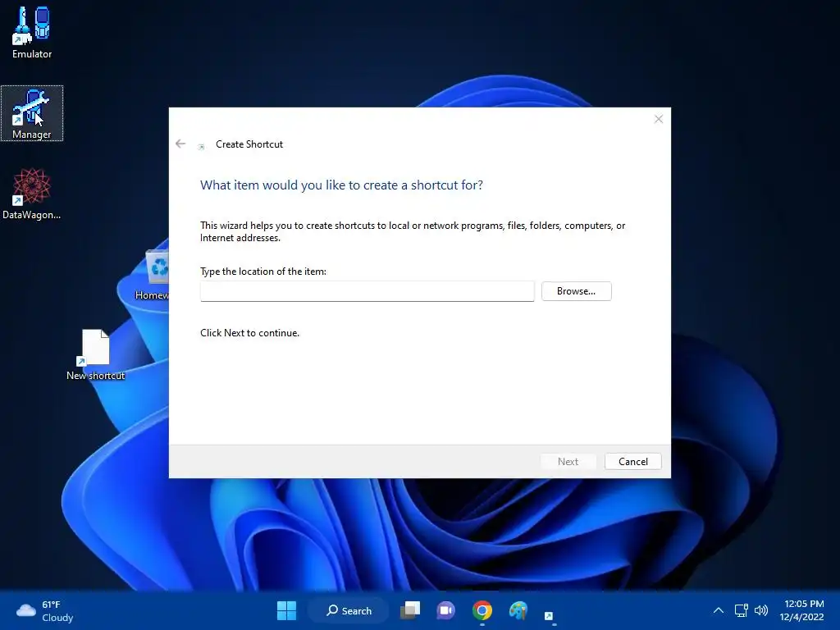
Task: Click the back arrow in Create Shortcut
Action: pos(180,144)
